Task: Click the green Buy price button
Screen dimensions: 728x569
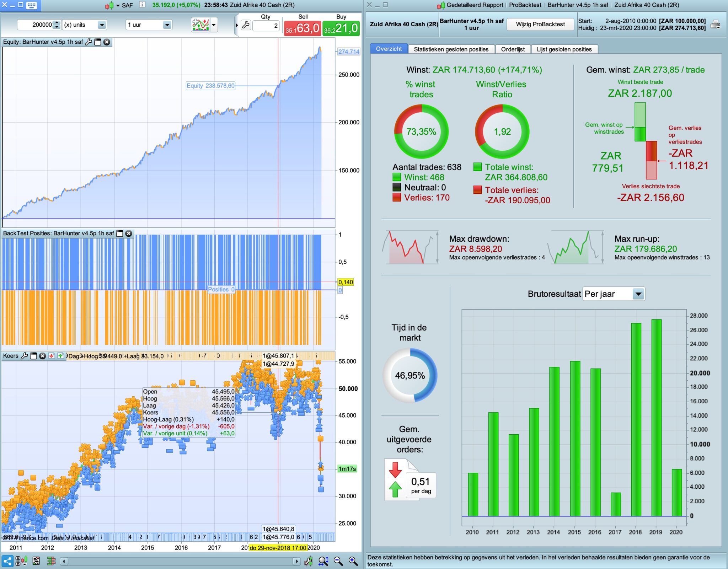Action: [341, 28]
